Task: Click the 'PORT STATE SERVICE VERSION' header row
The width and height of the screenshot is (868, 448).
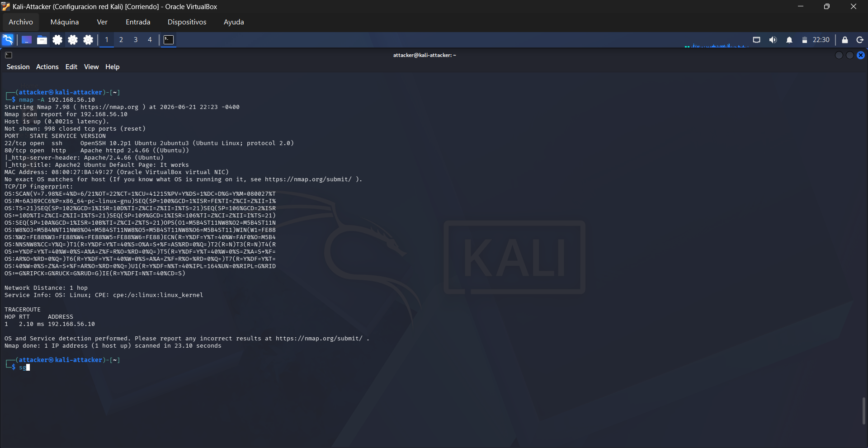Action: (55, 136)
